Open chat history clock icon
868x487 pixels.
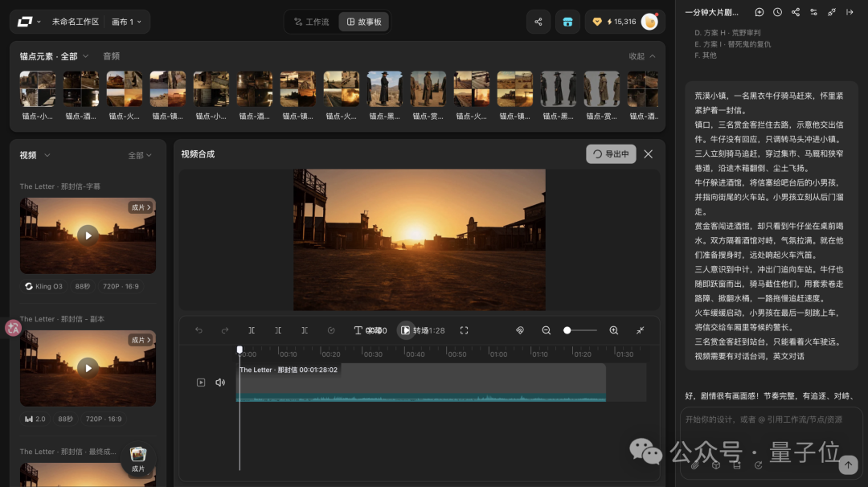[x=778, y=12]
